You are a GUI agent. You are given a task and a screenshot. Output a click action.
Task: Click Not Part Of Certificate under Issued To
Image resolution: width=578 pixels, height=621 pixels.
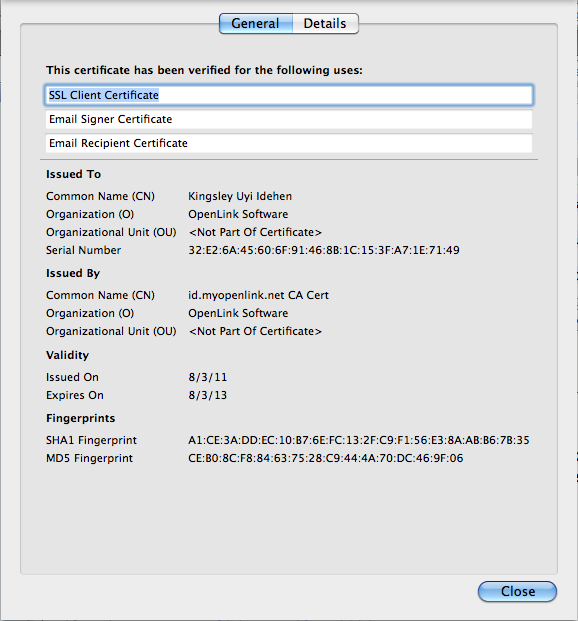click(x=255, y=232)
